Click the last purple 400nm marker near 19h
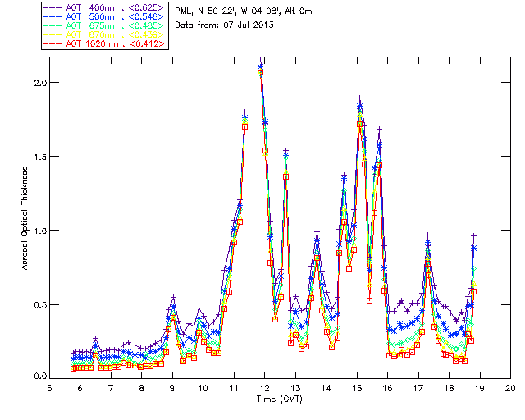Image resolution: width=525 pixels, height=420 pixels. (473, 236)
